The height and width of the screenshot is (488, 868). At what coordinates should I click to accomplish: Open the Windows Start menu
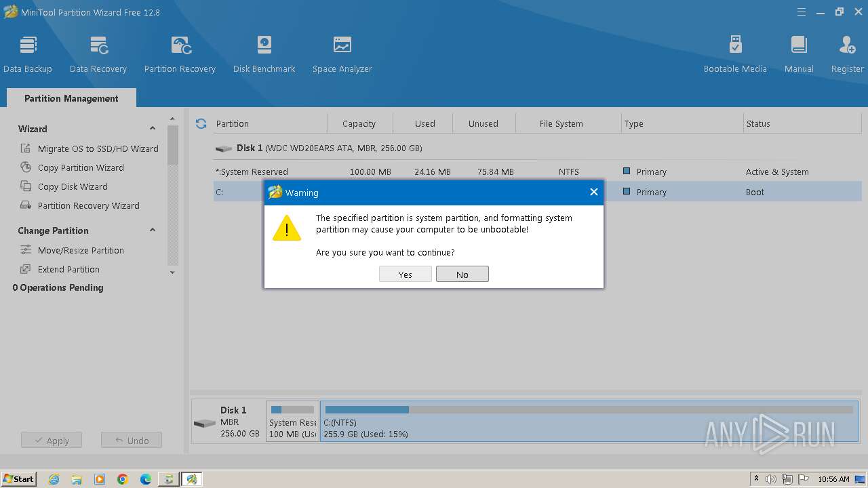coord(19,479)
